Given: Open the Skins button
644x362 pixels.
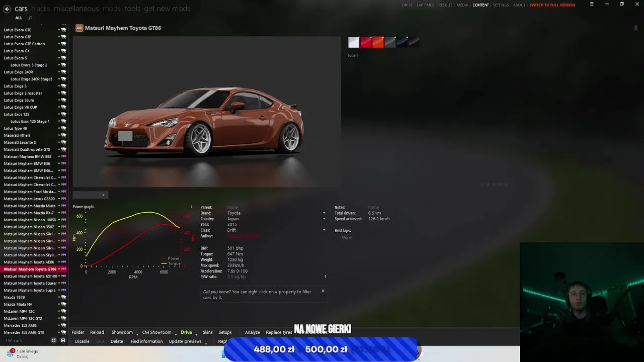Looking at the screenshot, I should click(x=208, y=332).
